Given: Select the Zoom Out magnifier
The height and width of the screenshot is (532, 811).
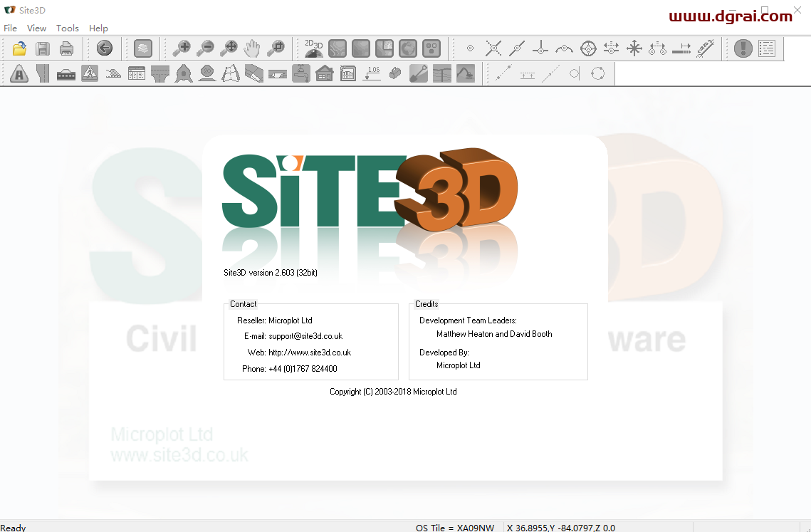Looking at the screenshot, I should [x=205, y=48].
